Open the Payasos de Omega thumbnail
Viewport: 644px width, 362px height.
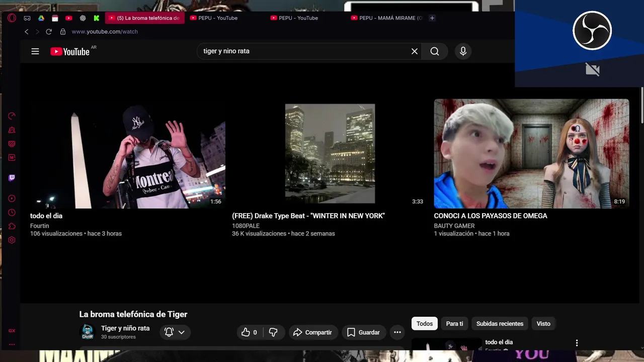[x=531, y=153]
